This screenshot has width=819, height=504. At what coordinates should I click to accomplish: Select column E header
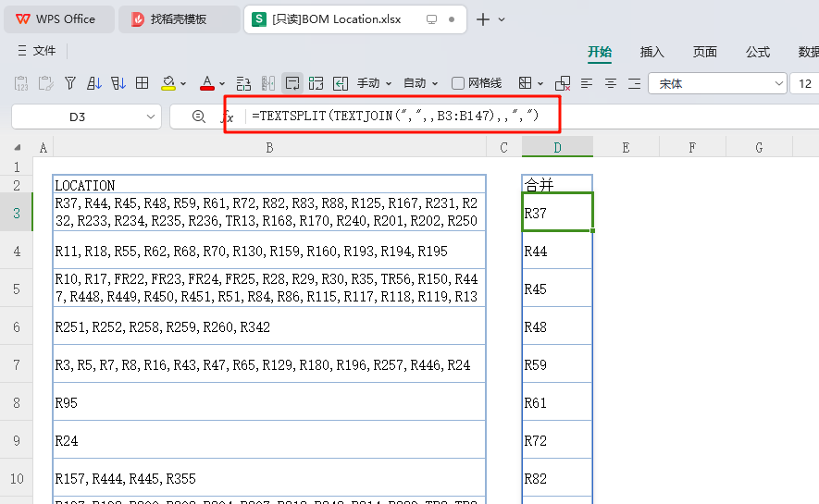(626, 148)
